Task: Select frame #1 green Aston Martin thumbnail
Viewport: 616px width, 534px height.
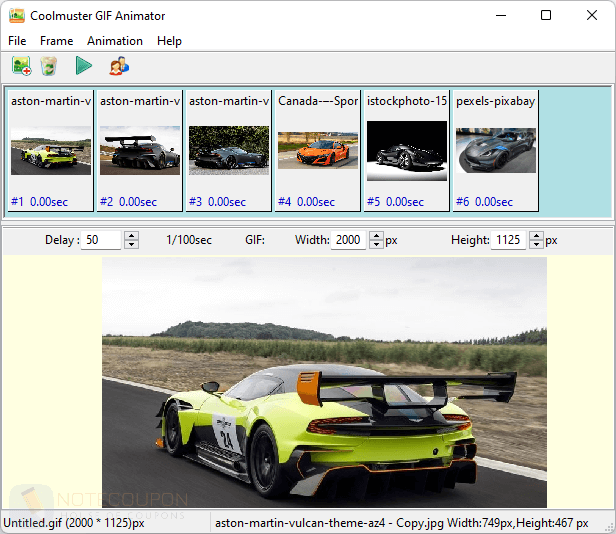Action: point(51,150)
